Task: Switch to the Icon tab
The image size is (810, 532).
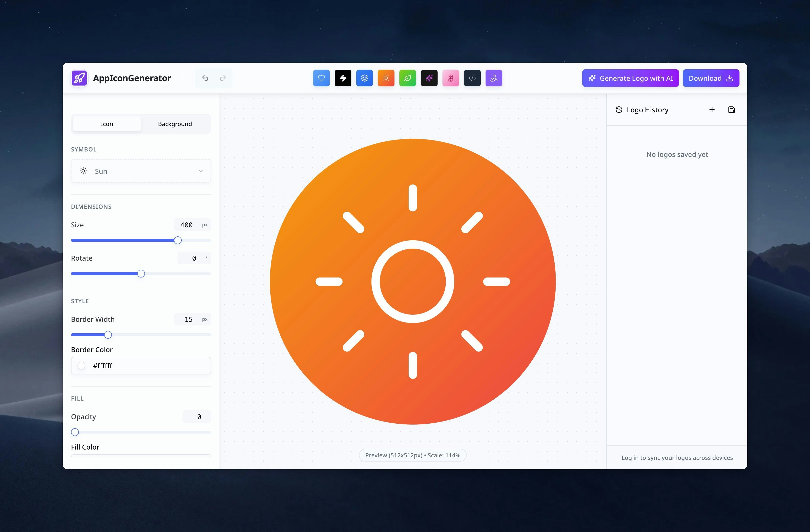Action: point(107,124)
